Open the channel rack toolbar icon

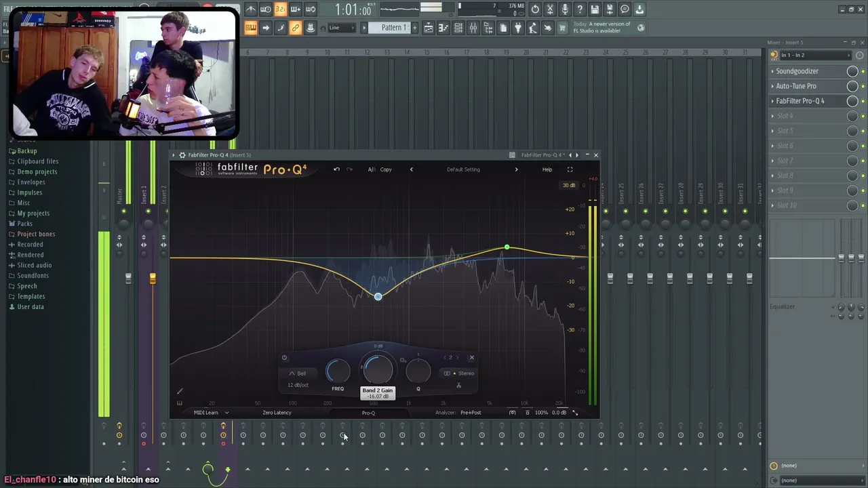pyautogui.click(x=458, y=28)
